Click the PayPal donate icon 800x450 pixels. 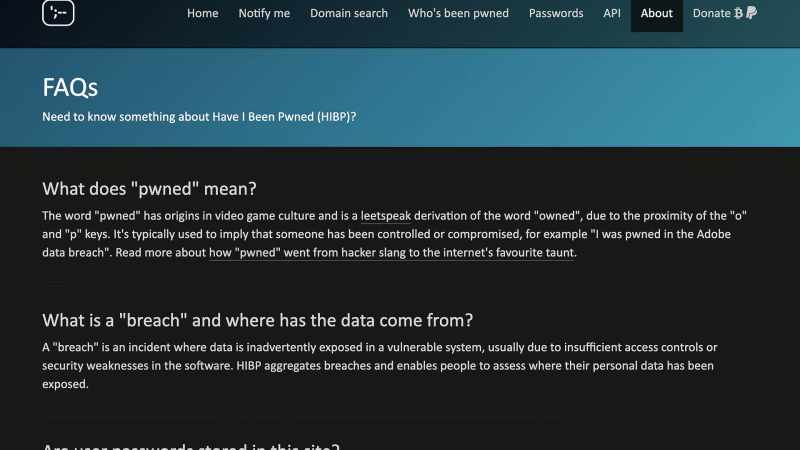click(x=751, y=13)
